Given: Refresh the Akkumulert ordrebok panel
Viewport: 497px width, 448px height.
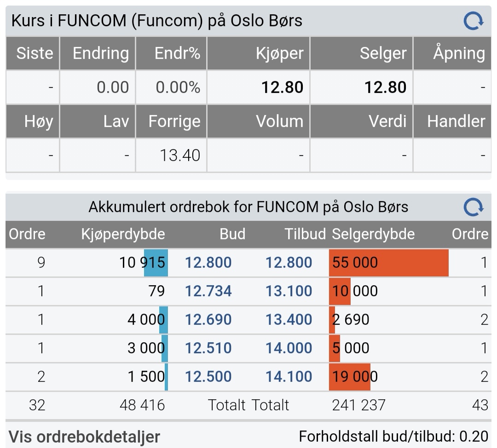Looking at the screenshot, I should 474,207.
